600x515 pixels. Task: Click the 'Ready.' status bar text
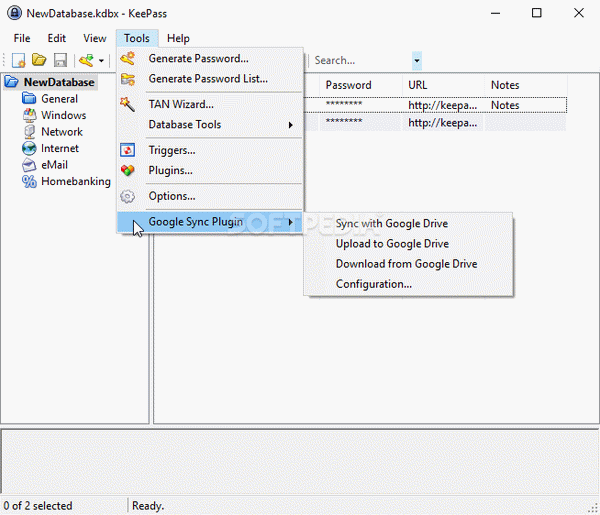point(148,506)
